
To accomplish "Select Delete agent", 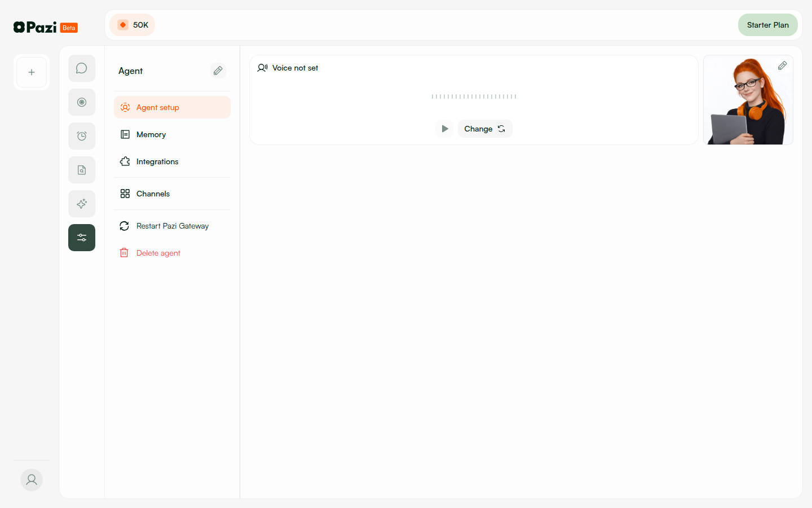I will [158, 252].
